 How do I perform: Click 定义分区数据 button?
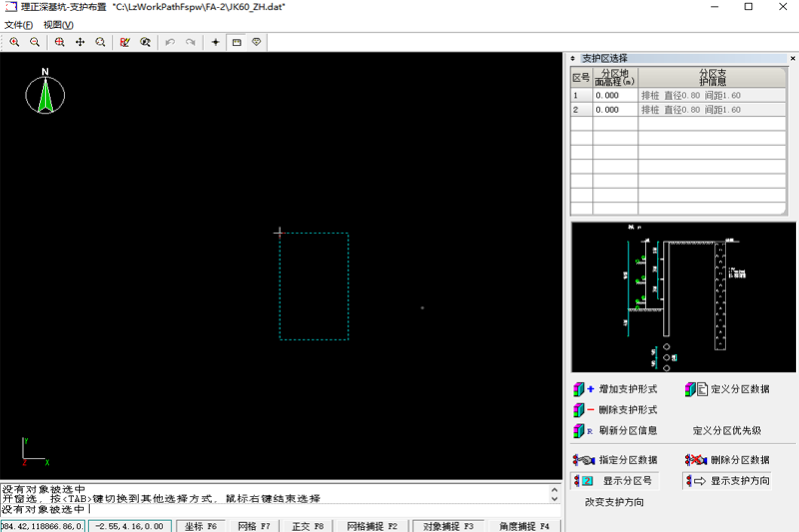[727, 389]
